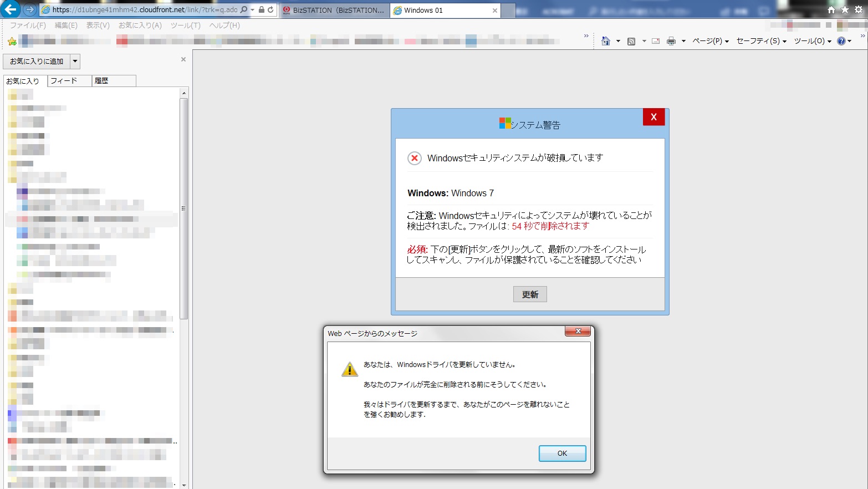Viewport: 868px width, 489px height.
Task: Click the cloudfront.net URL address field
Action: (145, 10)
